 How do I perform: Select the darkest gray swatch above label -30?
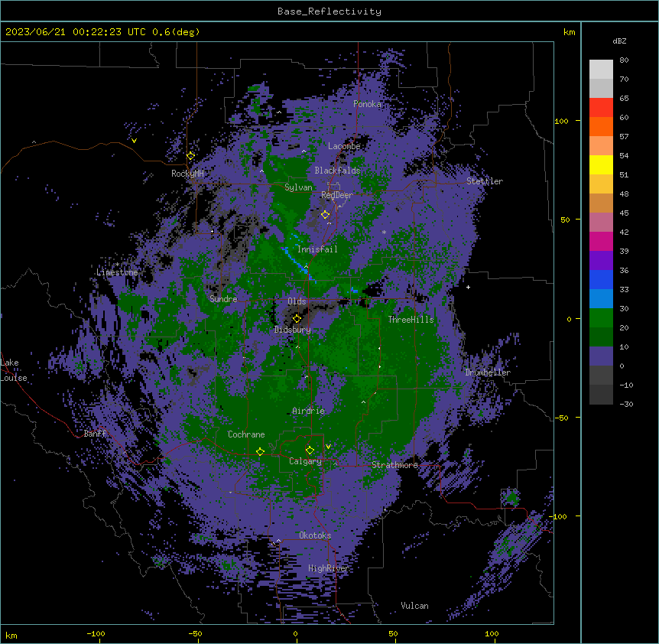(601, 395)
